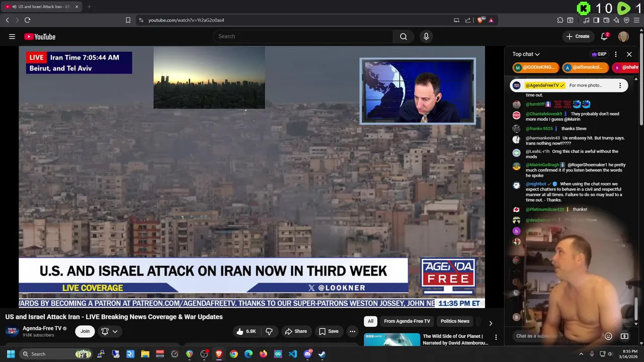Click the pinned @AgendaFreeTV message
The width and height of the screenshot is (644, 362).
[x=569, y=85]
